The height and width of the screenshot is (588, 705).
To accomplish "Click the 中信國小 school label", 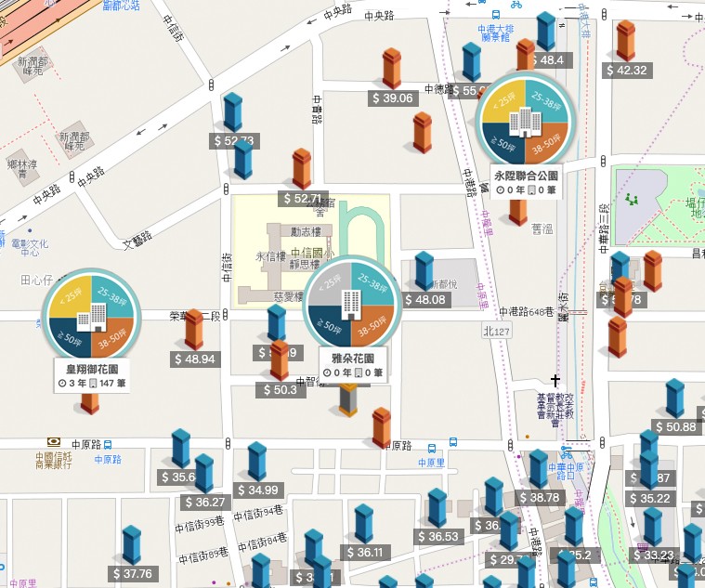I will pos(313,253).
